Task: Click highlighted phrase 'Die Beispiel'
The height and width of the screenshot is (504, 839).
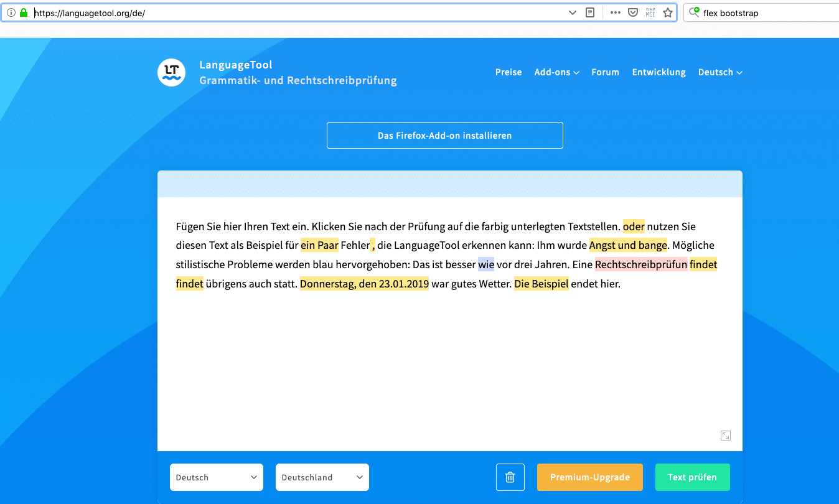Action: pyautogui.click(x=541, y=284)
